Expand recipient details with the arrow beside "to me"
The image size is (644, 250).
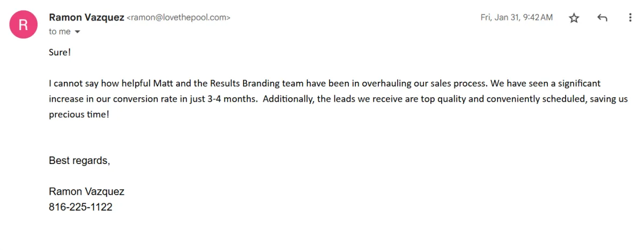point(77,32)
